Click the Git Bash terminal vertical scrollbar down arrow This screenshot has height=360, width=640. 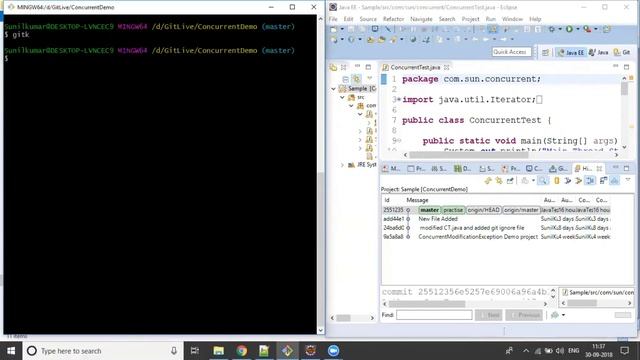pos(320,330)
